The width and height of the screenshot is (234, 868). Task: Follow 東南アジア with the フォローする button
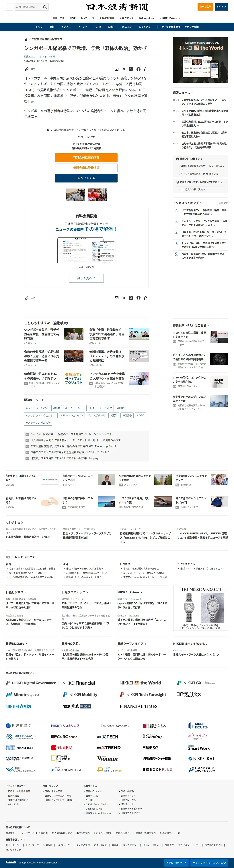(x=47, y=57)
